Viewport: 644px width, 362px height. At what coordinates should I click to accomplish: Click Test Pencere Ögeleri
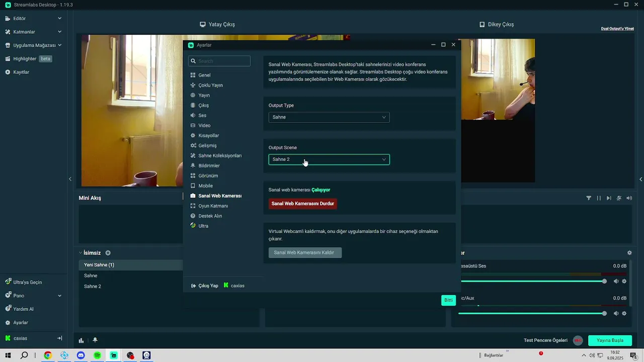point(545,340)
